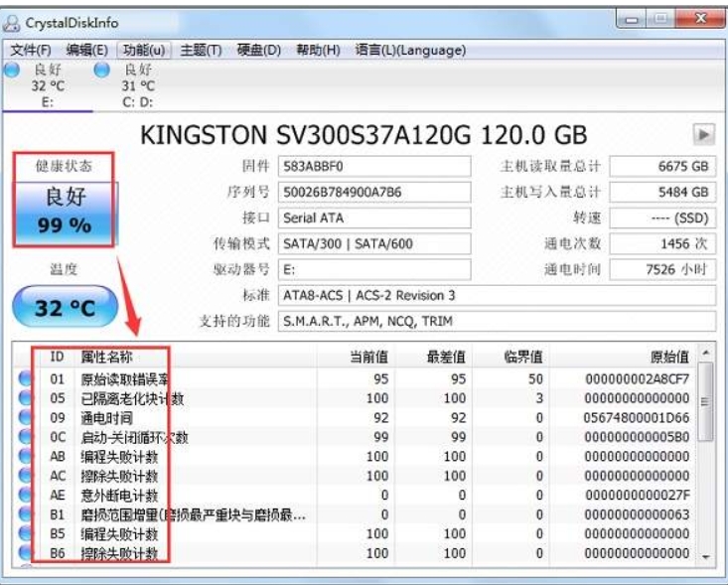Open the 帮助(H) menu
This screenshot has height=585, width=728.
click(318, 50)
